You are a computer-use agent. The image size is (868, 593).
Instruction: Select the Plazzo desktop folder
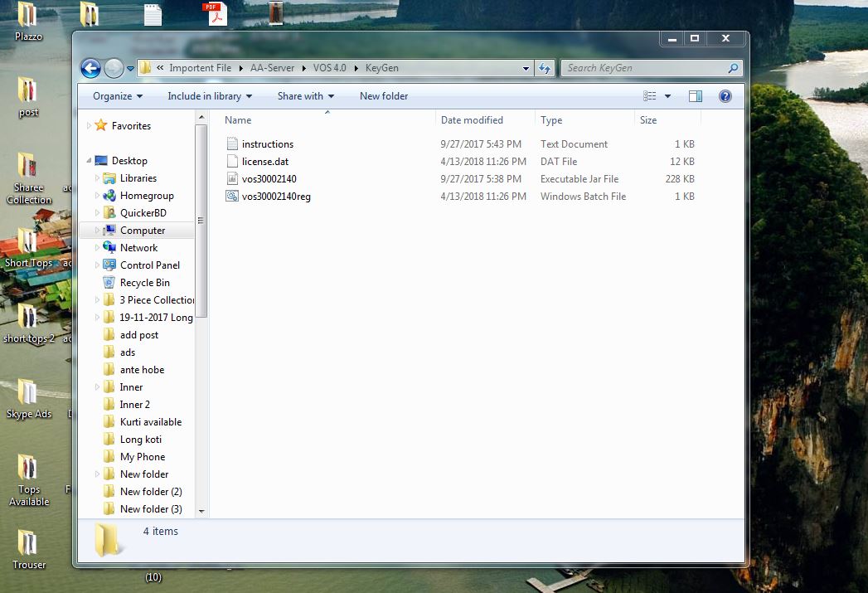(27, 22)
